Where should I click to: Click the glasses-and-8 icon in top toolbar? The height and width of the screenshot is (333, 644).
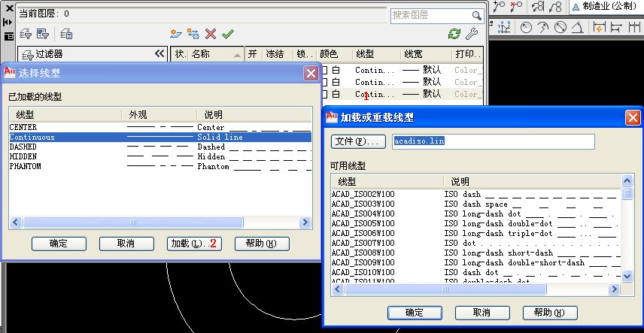[538, 7]
